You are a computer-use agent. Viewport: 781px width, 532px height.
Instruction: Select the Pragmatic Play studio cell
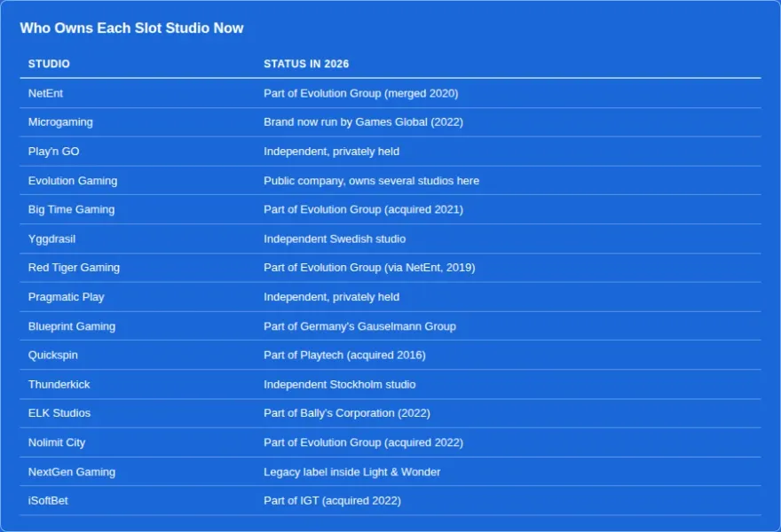pos(67,297)
